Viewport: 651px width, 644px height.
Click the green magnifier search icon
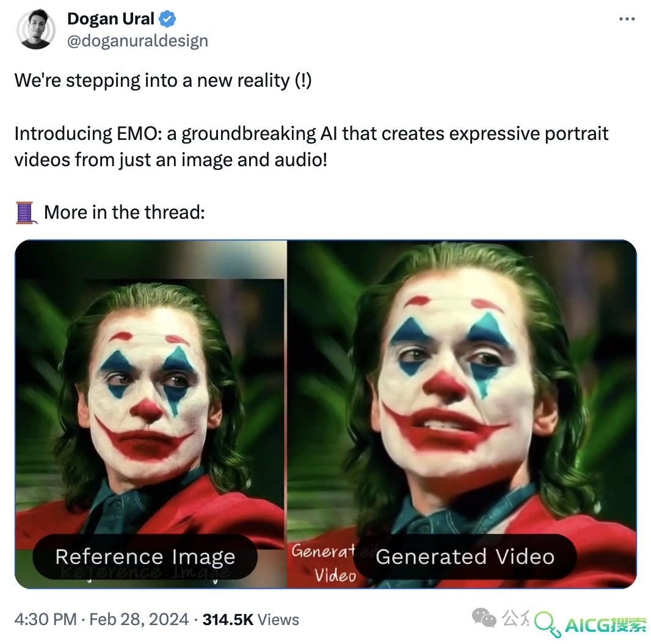(547, 624)
